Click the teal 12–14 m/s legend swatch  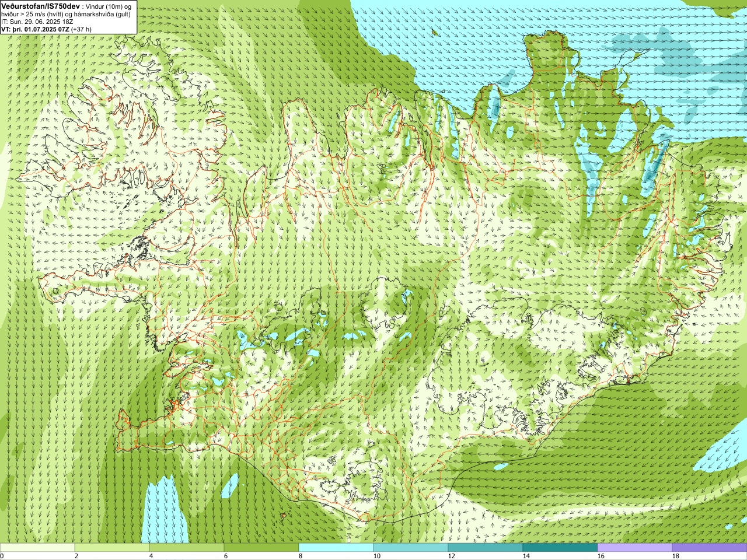486,548
